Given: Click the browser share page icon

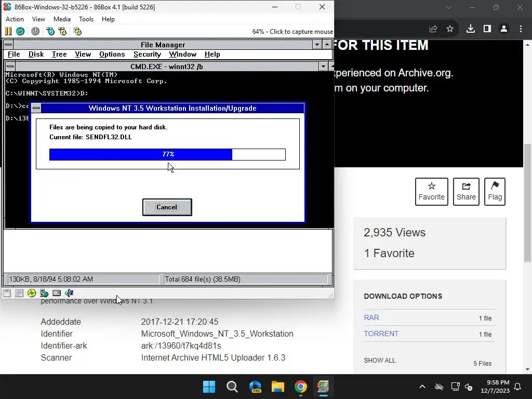Looking at the screenshot, I should coord(433,29).
